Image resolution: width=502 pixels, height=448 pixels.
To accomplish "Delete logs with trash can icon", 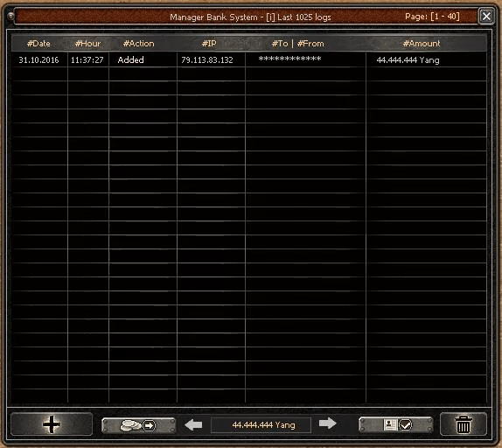I will tap(464, 424).
